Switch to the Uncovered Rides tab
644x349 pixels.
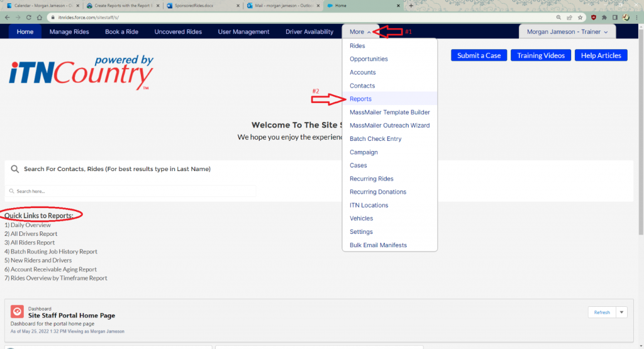(178, 31)
